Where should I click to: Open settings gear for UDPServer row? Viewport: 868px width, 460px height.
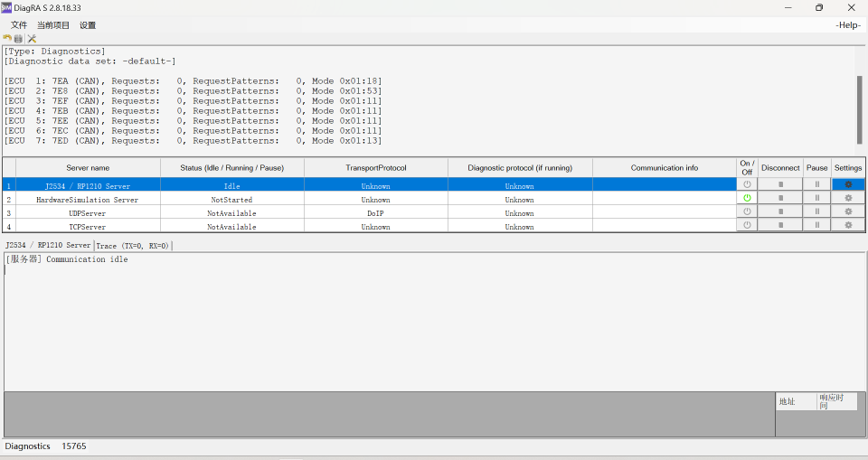click(x=848, y=211)
